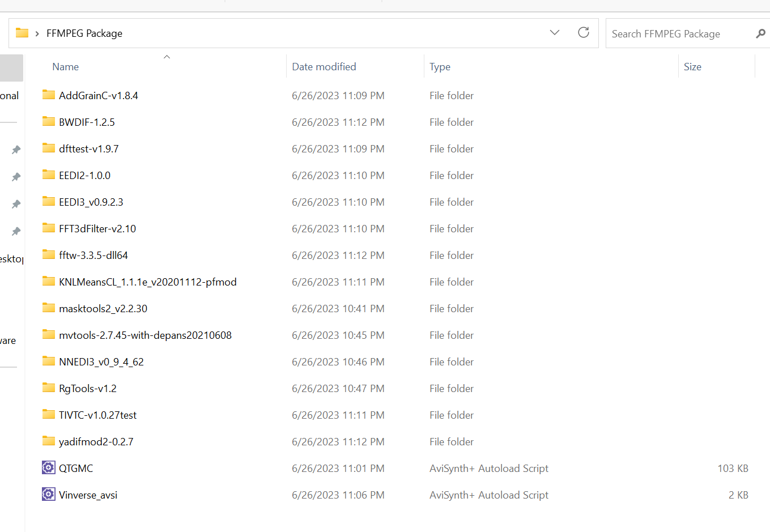This screenshot has height=532, width=770.
Task: Click the yadifmod2-0.2.7 folder icon
Action: 49,441
